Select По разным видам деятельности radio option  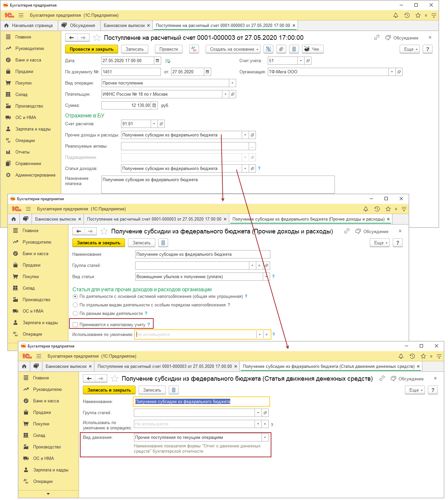pos(75,314)
